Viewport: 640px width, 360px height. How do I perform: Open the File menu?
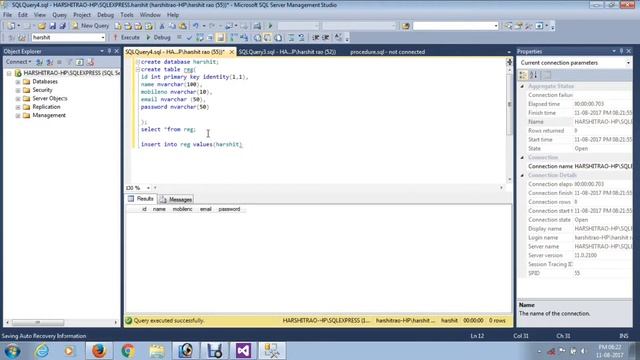[x=7, y=15]
